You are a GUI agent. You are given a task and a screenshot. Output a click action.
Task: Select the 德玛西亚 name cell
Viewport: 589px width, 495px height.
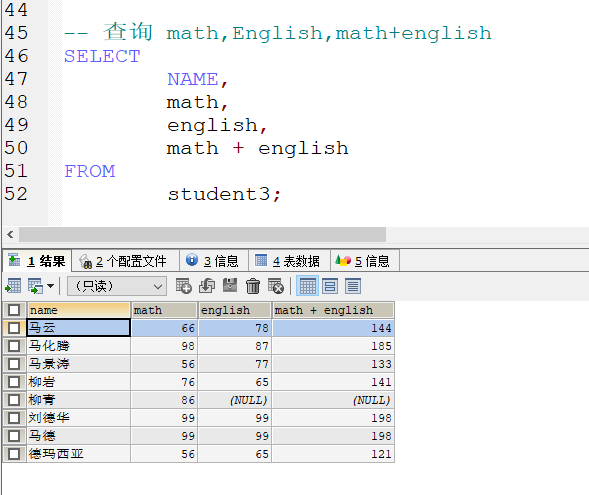click(79, 454)
